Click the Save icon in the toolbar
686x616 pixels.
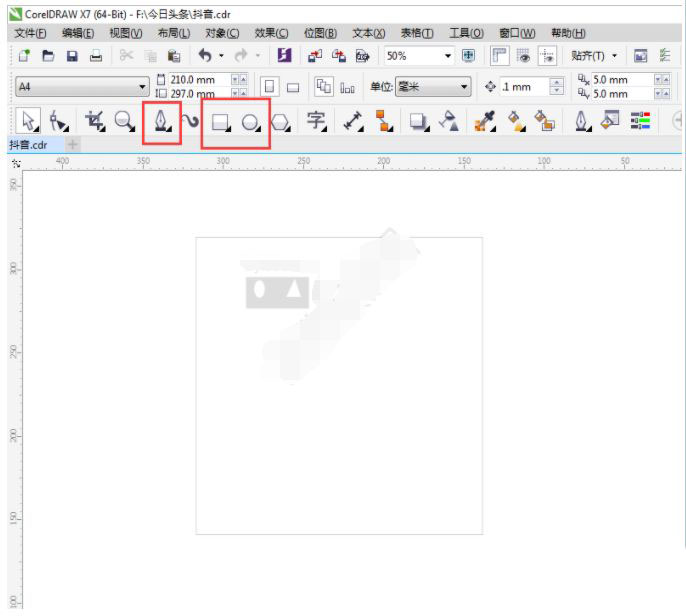pos(72,56)
